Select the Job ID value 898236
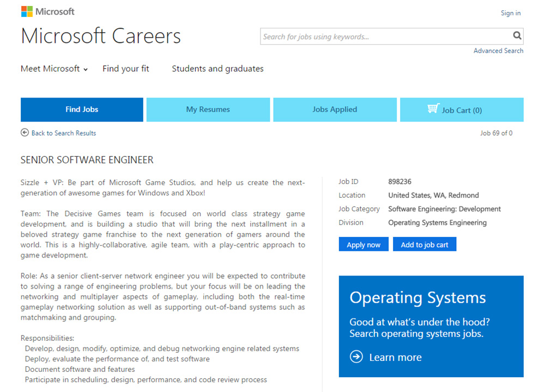The width and height of the screenshot is (545, 392). 399,182
